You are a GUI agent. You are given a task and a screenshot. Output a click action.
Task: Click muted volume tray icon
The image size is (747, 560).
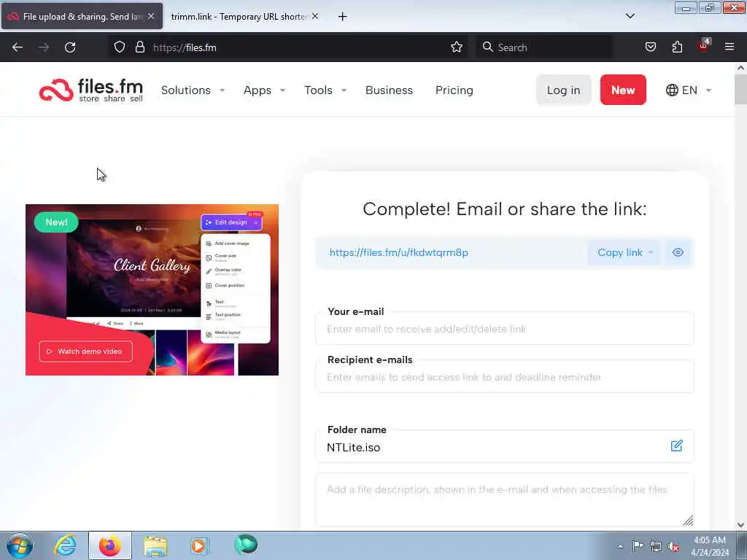(673, 546)
